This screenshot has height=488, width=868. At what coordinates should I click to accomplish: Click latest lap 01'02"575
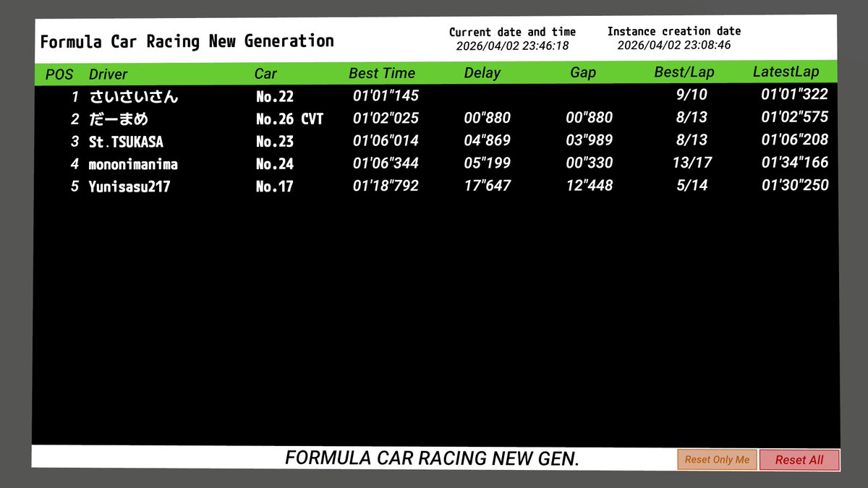coord(795,116)
